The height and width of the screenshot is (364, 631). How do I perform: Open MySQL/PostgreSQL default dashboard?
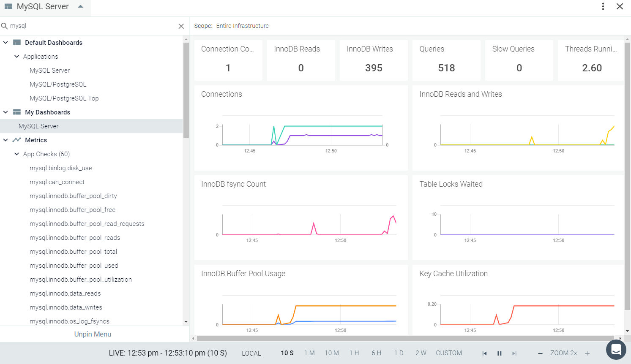(x=58, y=84)
